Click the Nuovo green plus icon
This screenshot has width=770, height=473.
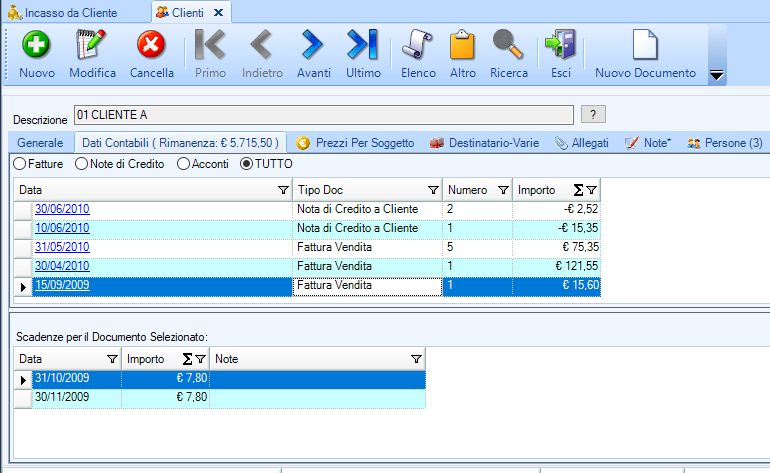(37, 46)
